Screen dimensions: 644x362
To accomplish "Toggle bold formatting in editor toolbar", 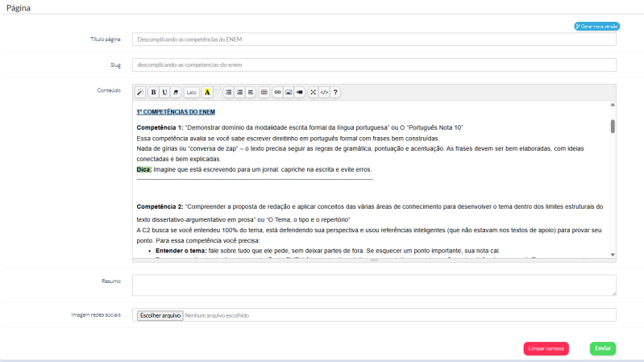I will pyautogui.click(x=153, y=93).
